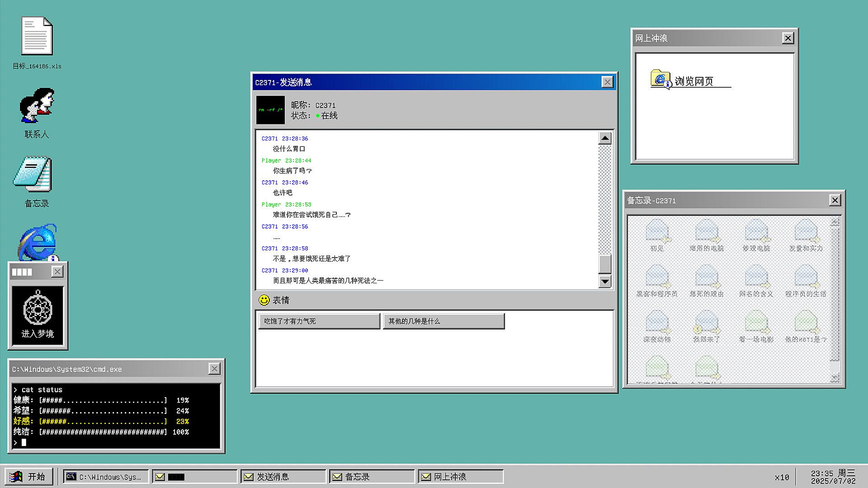Switch to cmd.exe taskbar item
Screen dimensions: 868x488
pyautogui.click(x=106, y=477)
